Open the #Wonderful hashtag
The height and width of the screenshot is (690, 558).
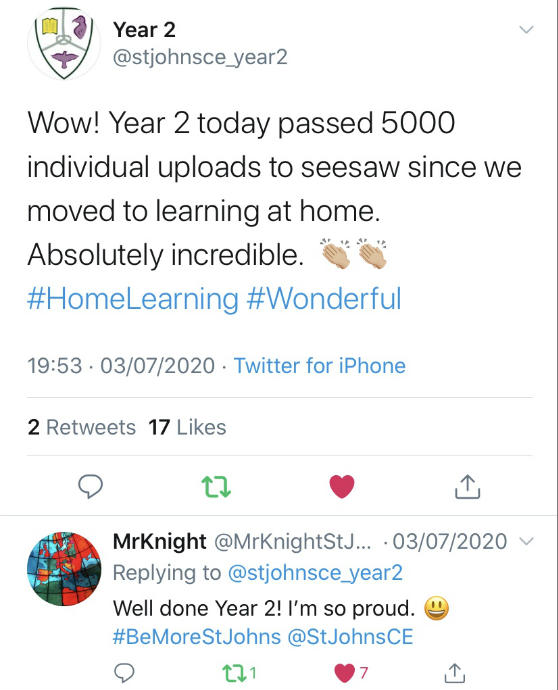pyautogui.click(x=324, y=298)
